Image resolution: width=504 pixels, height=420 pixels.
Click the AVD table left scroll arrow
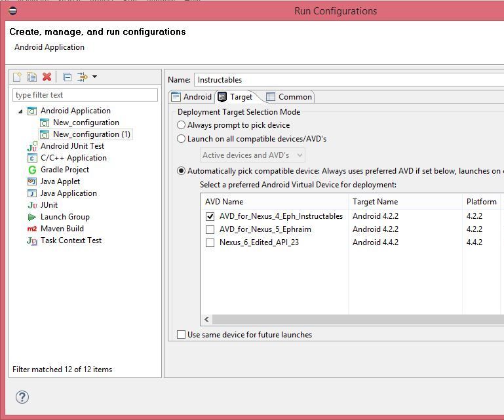(x=206, y=319)
